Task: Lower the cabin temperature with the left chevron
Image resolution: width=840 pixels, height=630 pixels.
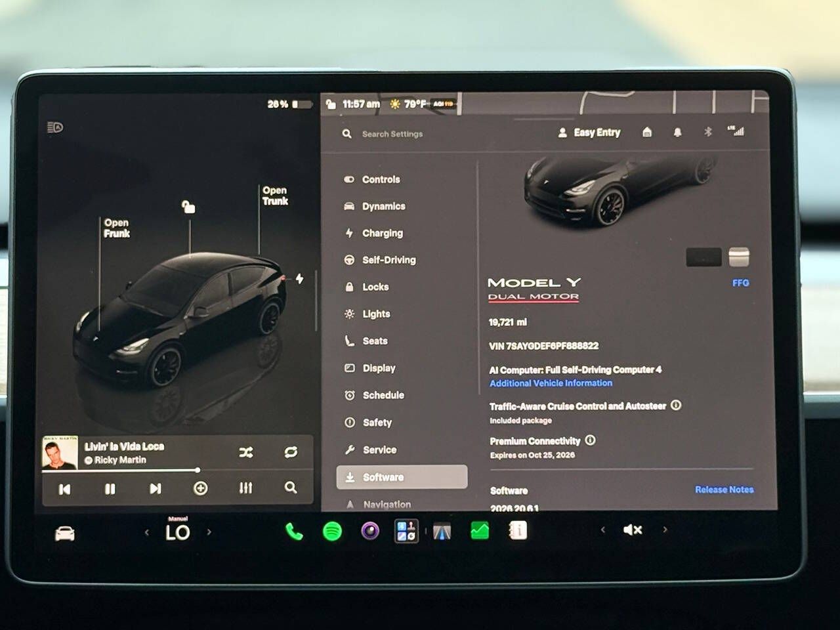Action: (x=146, y=532)
